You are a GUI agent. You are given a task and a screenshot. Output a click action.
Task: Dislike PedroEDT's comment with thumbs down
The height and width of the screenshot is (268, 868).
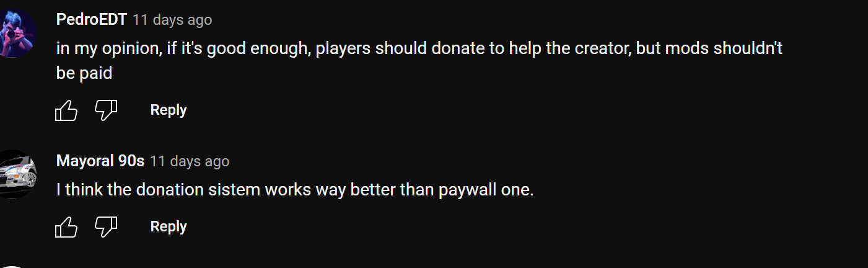105,110
